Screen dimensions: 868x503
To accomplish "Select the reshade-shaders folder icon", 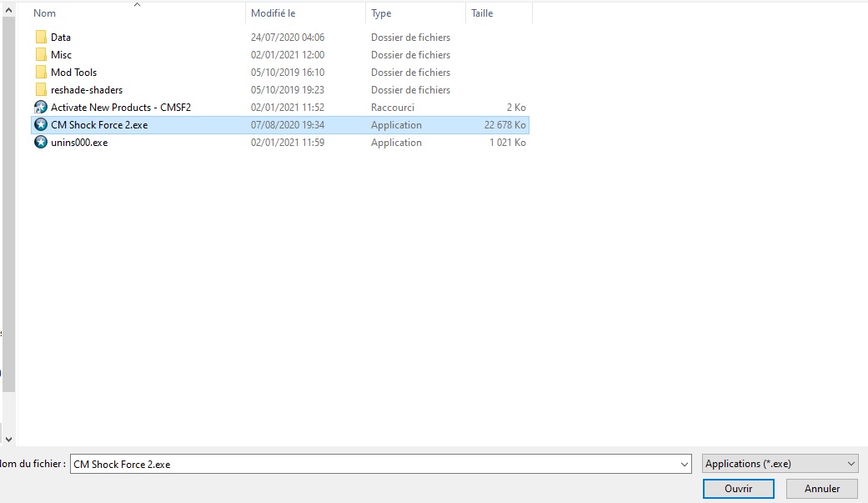I will [40, 90].
